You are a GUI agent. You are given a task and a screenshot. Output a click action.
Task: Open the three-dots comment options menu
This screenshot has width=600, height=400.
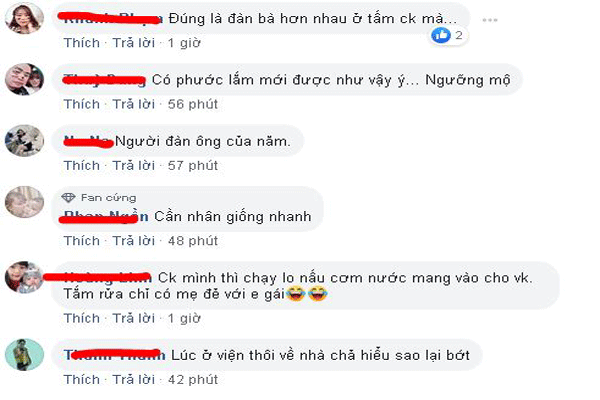pos(490,20)
